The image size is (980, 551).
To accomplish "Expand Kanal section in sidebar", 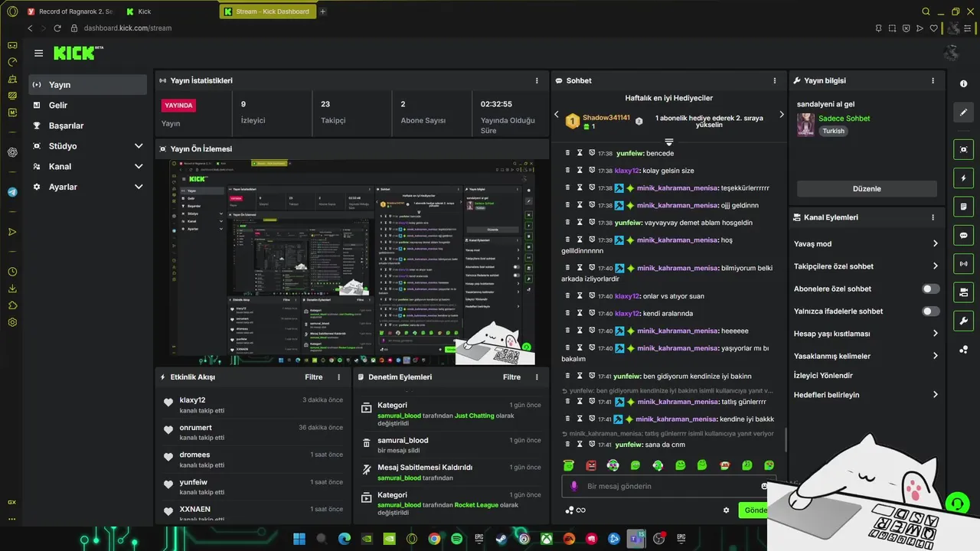I will click(x=139, y=166).
